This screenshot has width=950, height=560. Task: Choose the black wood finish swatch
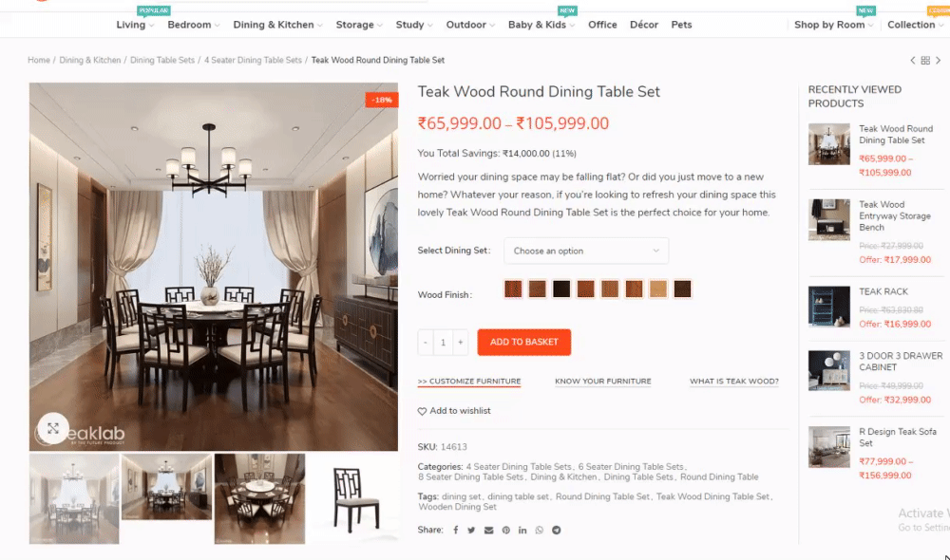pos(561,289)
